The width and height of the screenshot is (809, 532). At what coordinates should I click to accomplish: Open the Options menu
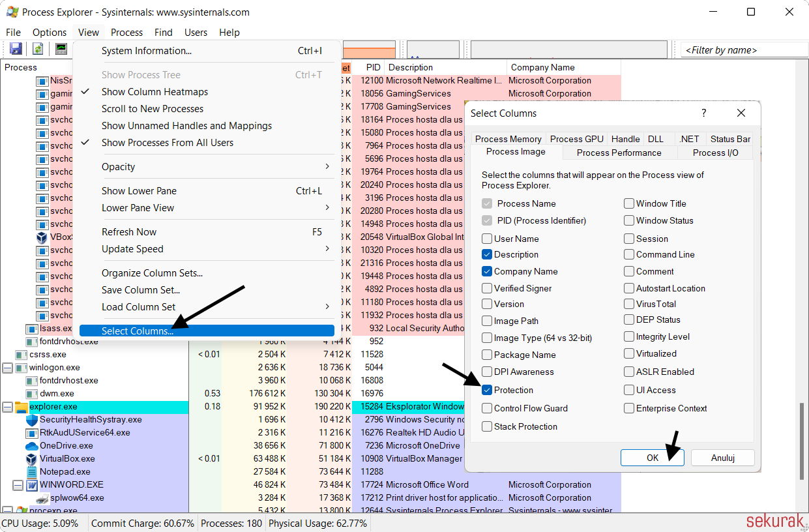50,33
